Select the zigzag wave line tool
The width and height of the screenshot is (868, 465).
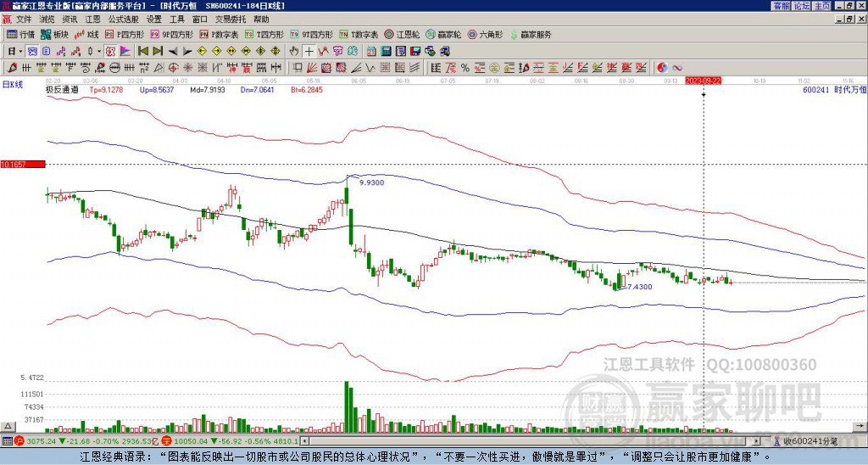pyautogui.click(x=370, y=68)
